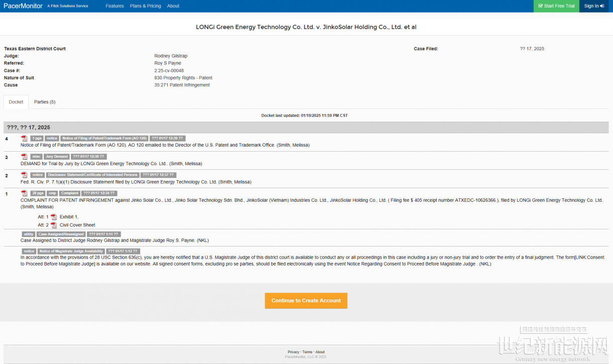
Task: Click 'Docket last updated' timestamp text
Action: coord(304,115)
